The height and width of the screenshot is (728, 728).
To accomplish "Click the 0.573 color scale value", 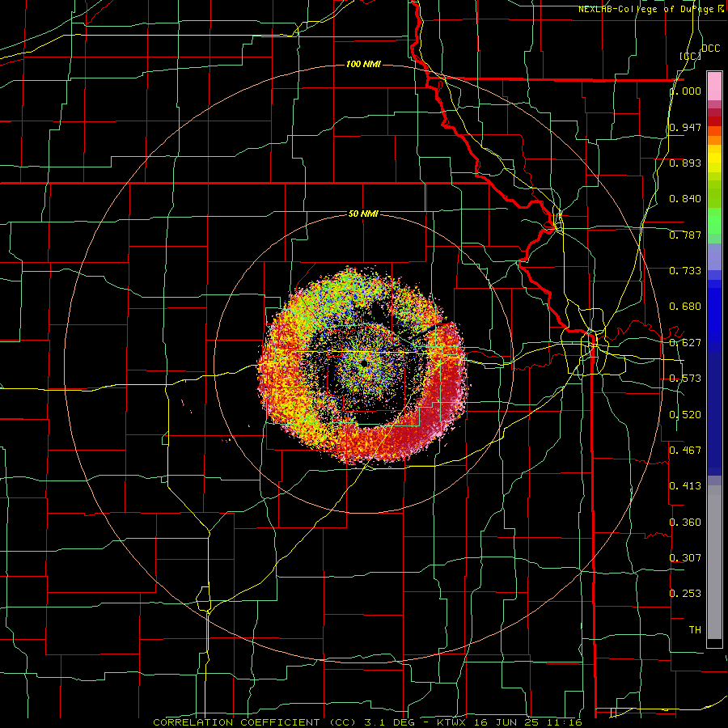I will (685, 379).
